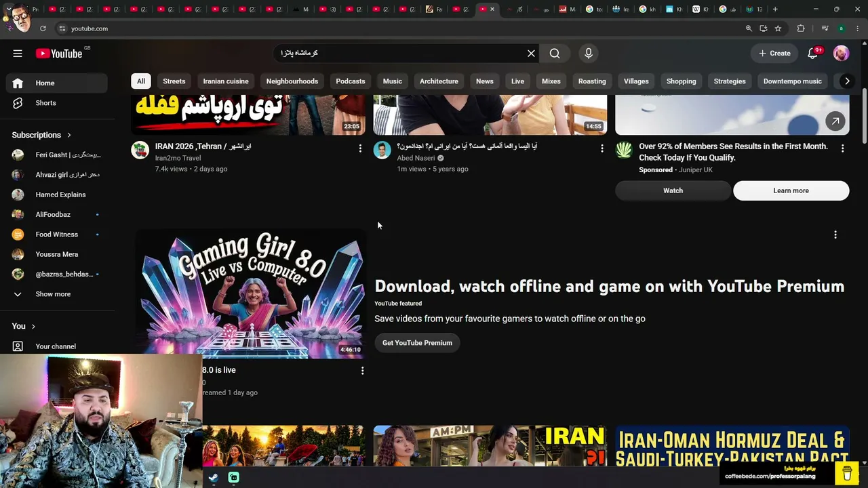Expand the Subscriptions section
This screenshot has height=488, width=868.
click(41, 135)
